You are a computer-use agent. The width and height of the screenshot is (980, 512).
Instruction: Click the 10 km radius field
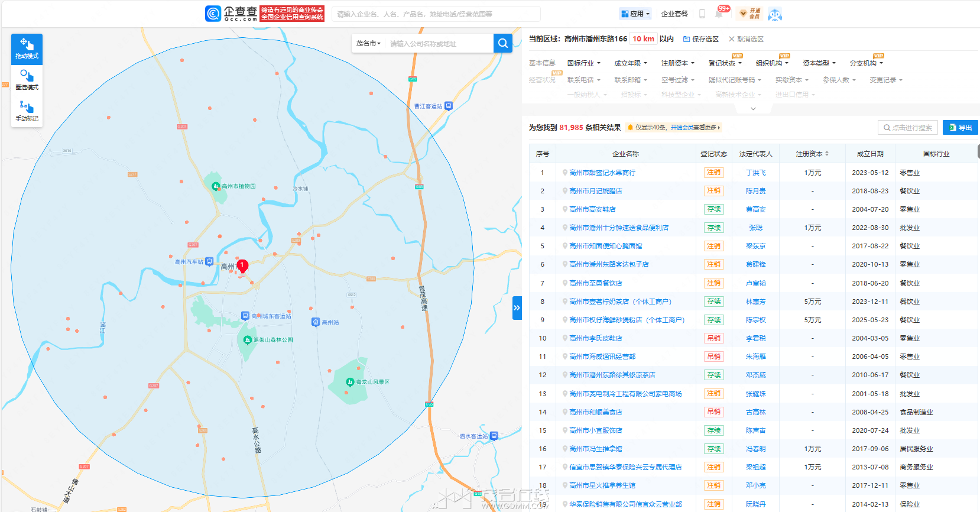click(643, 39)
